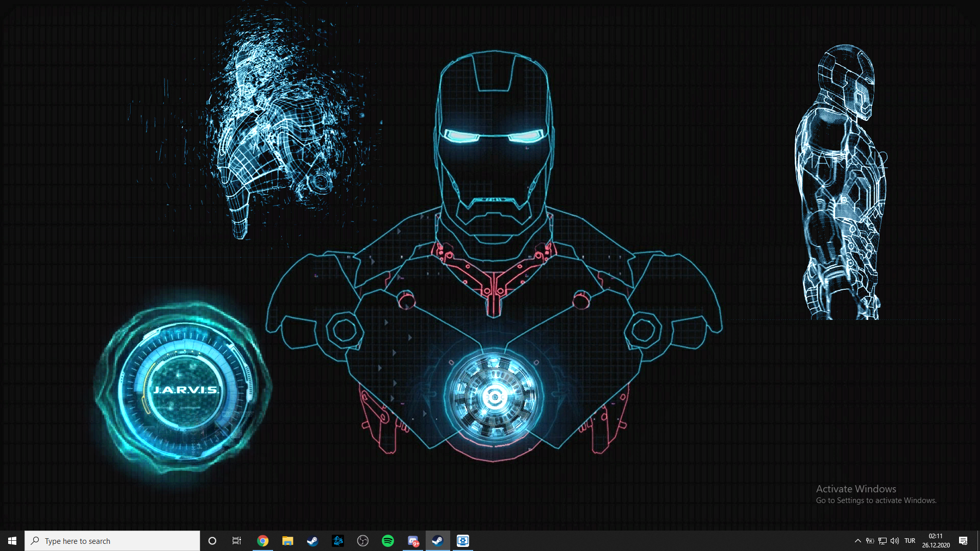Switch to the highlighted active Steam window
Image resolution: width=980 pixels, height=551 pixels.
point(438,541)
